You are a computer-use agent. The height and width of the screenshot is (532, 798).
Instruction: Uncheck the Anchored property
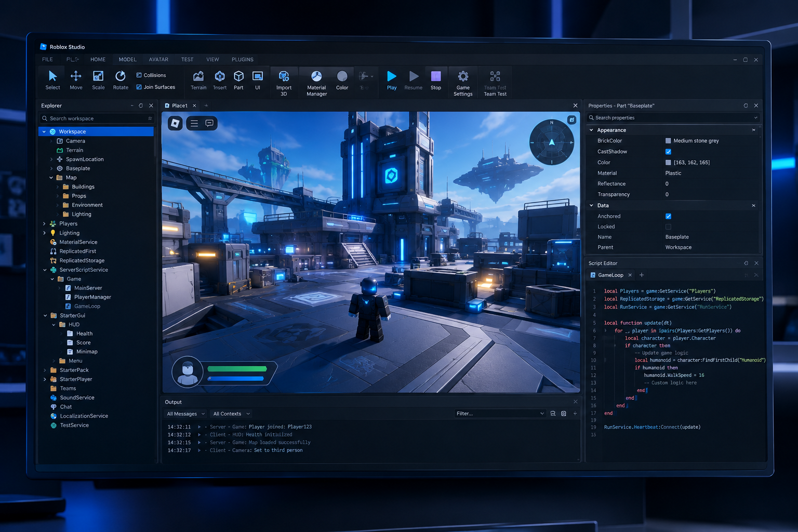[669, 216]
